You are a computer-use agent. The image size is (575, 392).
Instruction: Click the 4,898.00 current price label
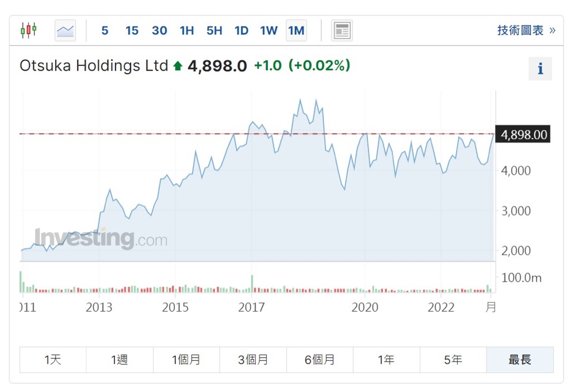pyautogui.click(x=524, y=134)
